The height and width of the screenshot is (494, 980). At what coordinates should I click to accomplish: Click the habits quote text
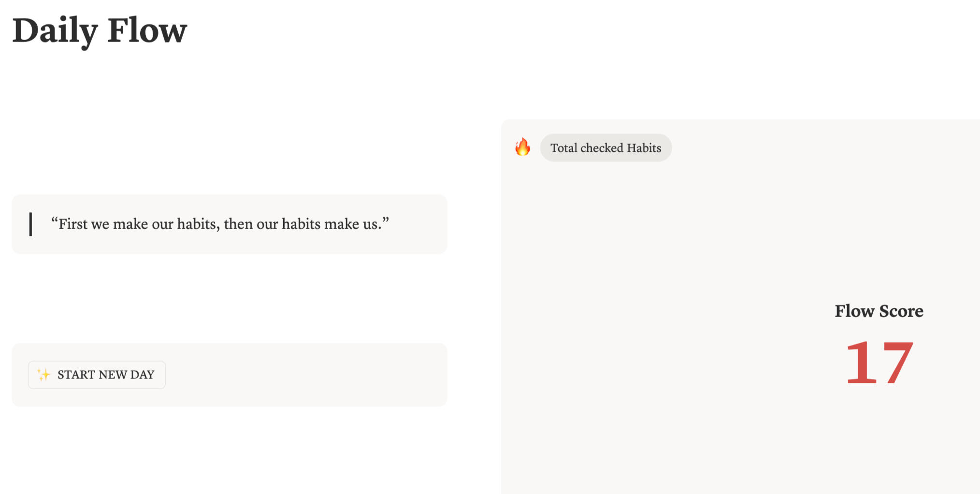tap(220, 224)
